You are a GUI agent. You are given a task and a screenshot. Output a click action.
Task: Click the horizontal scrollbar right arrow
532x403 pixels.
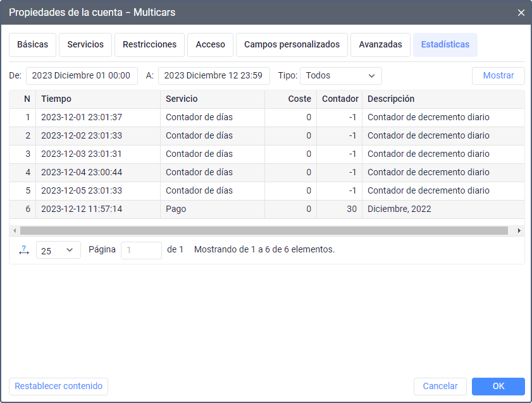click(x=519, y=231)
